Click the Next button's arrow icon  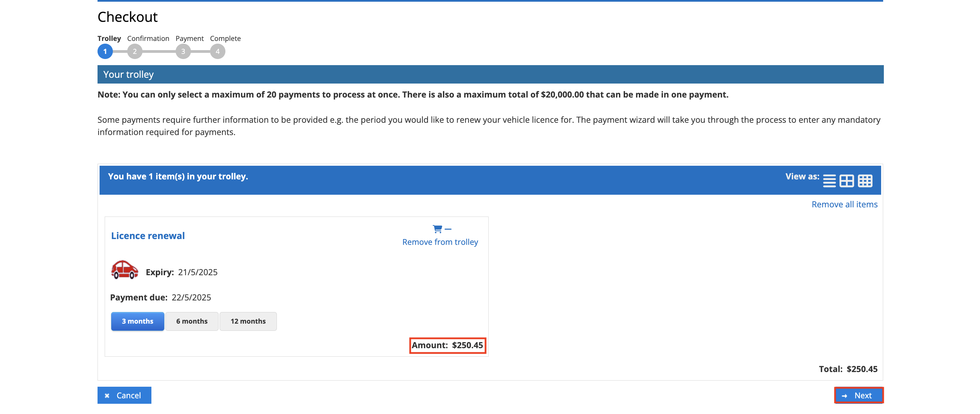tap(844, 396)
